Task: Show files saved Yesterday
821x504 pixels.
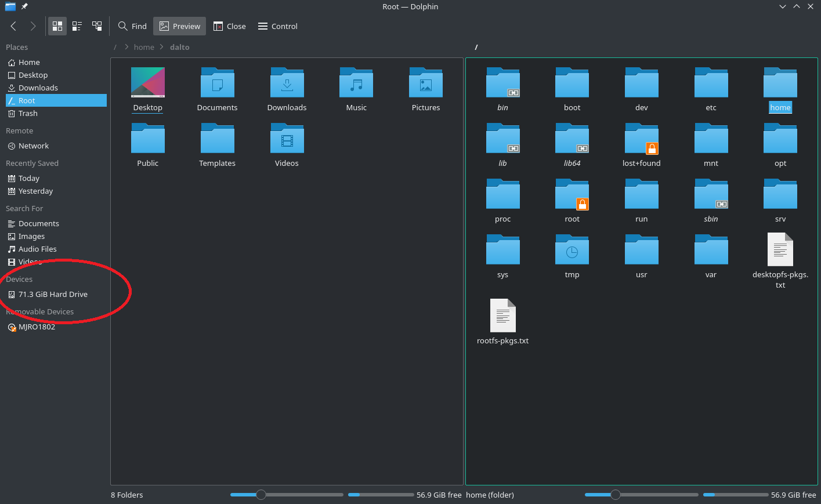Action: pyautogui.click(x=56, y=191)
